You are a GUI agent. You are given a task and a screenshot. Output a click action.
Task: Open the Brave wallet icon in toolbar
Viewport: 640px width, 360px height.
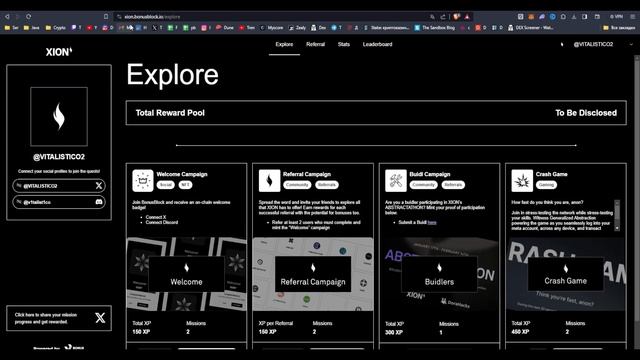click(x=597, y=17)
